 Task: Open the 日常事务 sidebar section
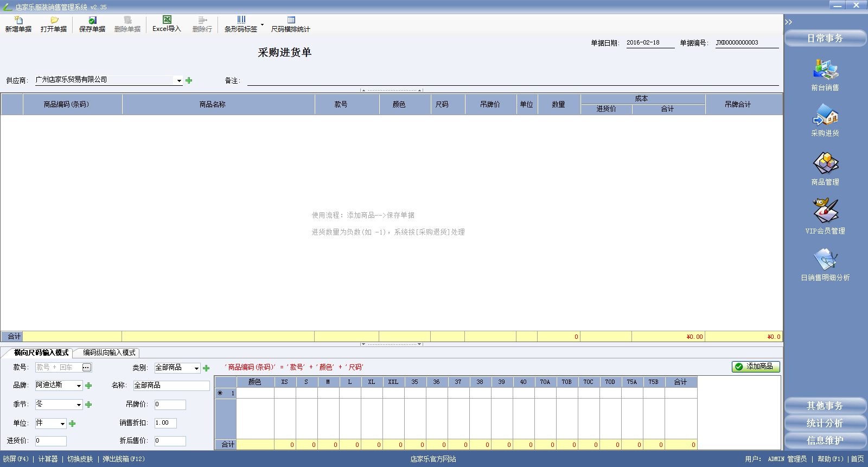tap(825, 38)
